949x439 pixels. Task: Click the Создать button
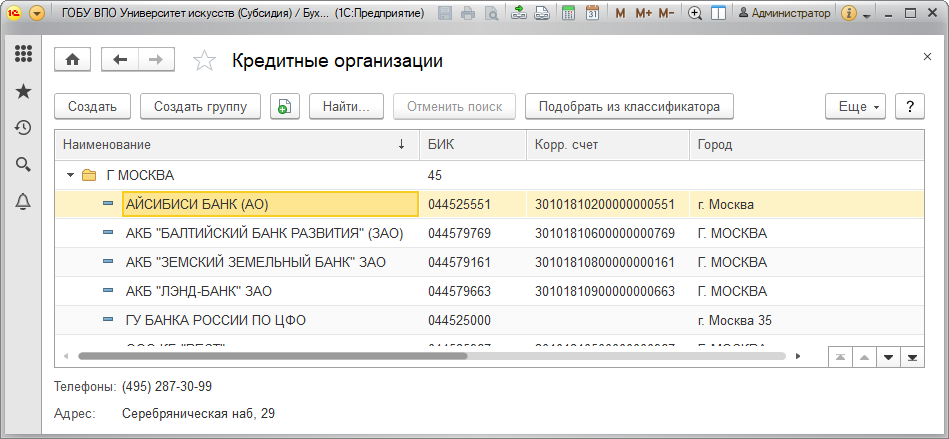coord(92,107)
